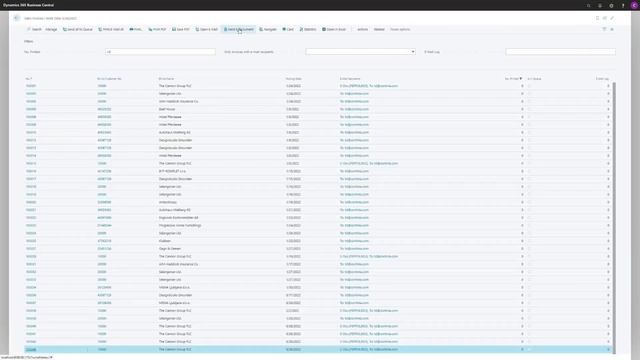Screen dimensions: 640x360
Task: Click e-mail recipient in Beef House row
Action: [354, 109]
